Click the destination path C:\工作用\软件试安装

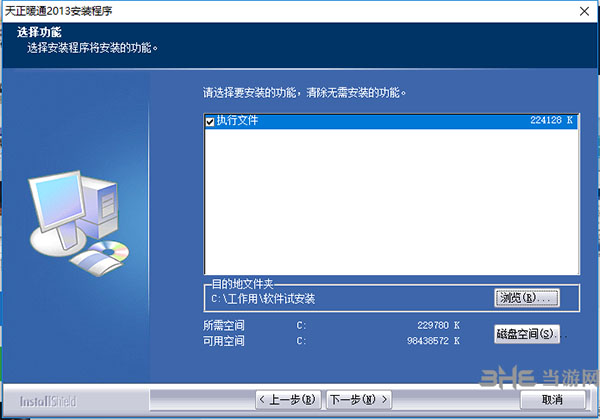pos(263,299)
